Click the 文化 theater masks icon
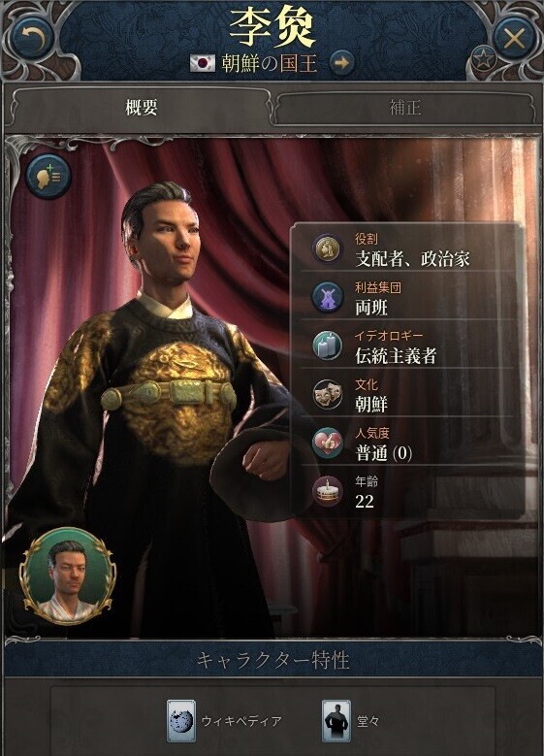544x756 pixels. [x=327, y=394]
